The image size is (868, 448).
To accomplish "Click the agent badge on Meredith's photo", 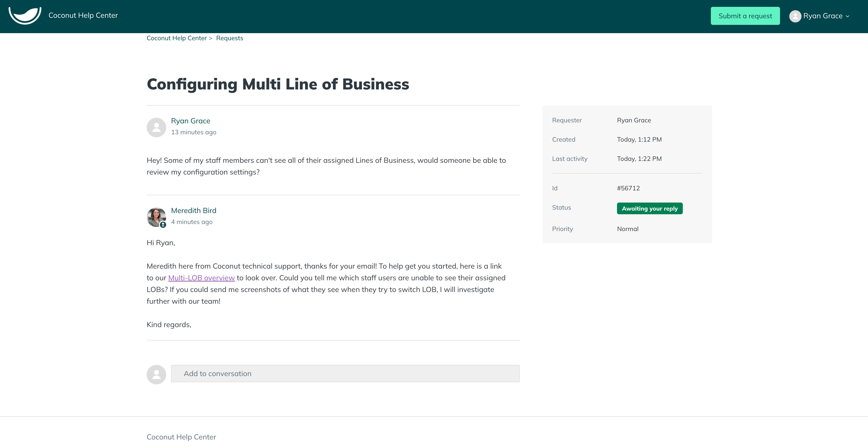I will tap(163, 224).
